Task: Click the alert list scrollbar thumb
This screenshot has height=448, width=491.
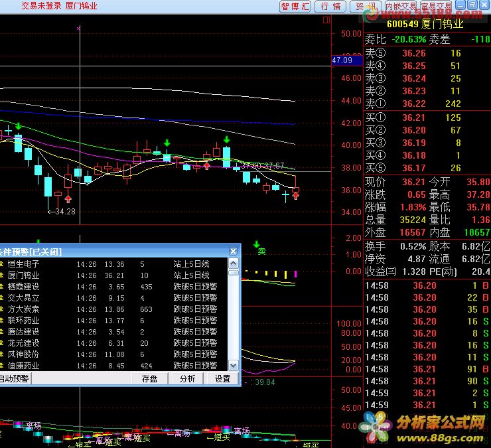Action: coord(234,273)
